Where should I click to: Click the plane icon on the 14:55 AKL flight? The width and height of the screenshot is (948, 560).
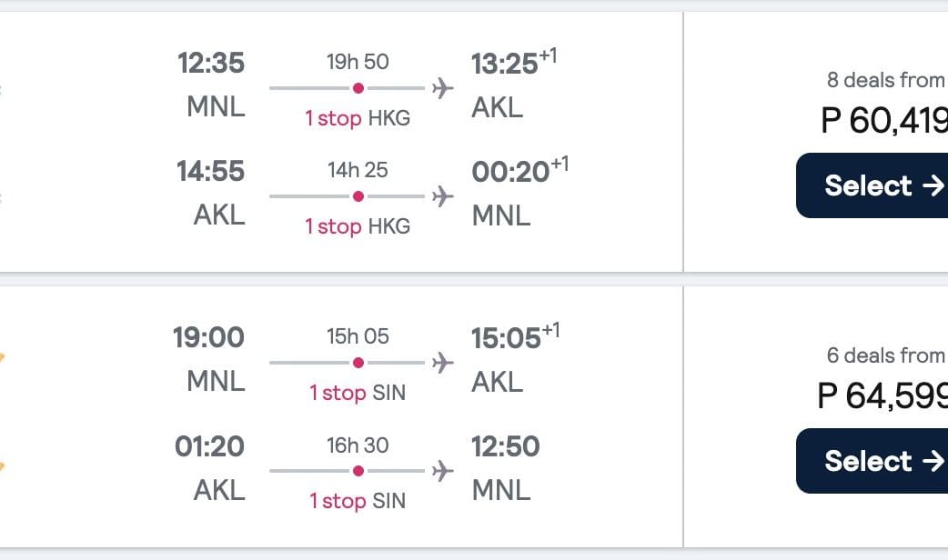[x=443, y=196]
